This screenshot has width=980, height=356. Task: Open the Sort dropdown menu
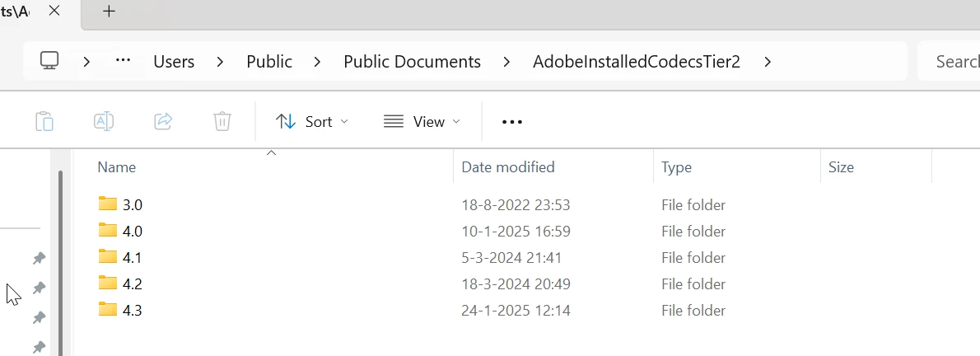click(x=312, y=122)
